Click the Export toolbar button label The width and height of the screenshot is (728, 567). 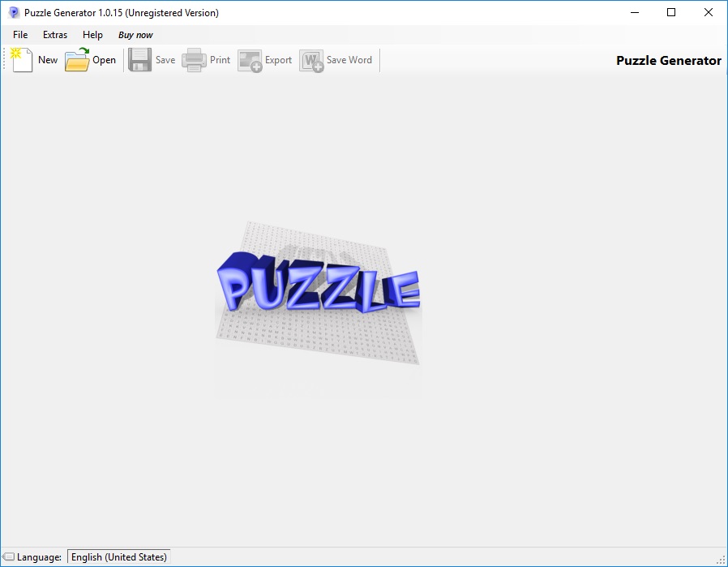pos(278,59)
